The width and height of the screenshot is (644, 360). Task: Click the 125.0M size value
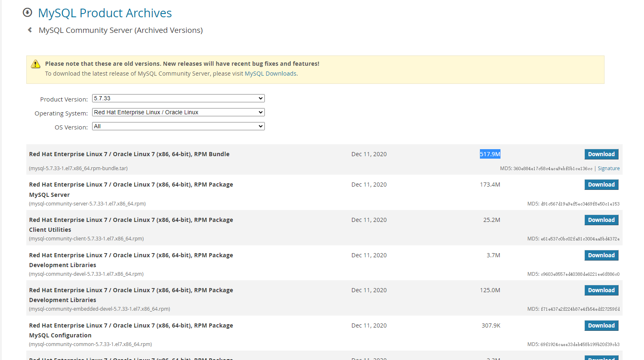[x=490, y=290]
